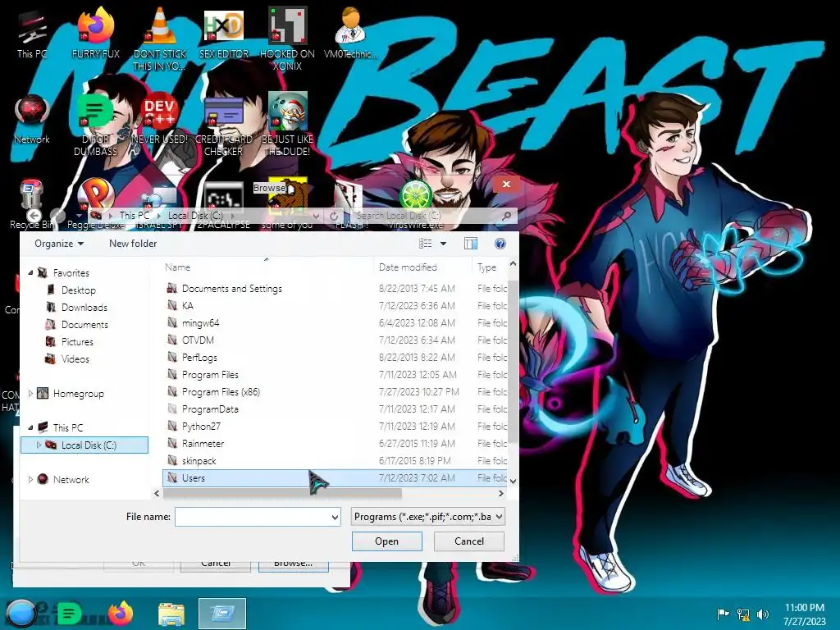Screen dimensions: 840x630
Task: Select the green D FOR DUMBASS desktop icon
Action: point(96,125)
